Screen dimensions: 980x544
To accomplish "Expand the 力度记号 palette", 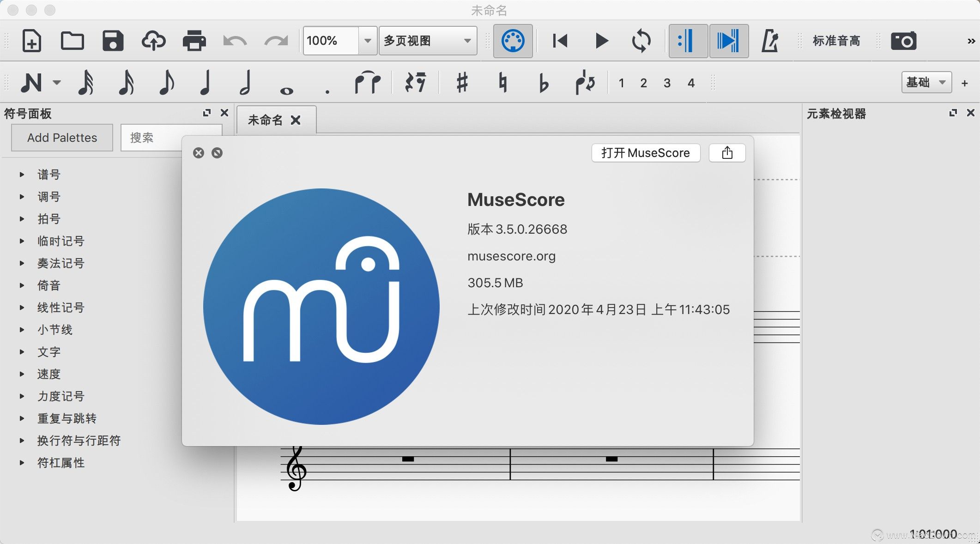I will pos(22,396).
